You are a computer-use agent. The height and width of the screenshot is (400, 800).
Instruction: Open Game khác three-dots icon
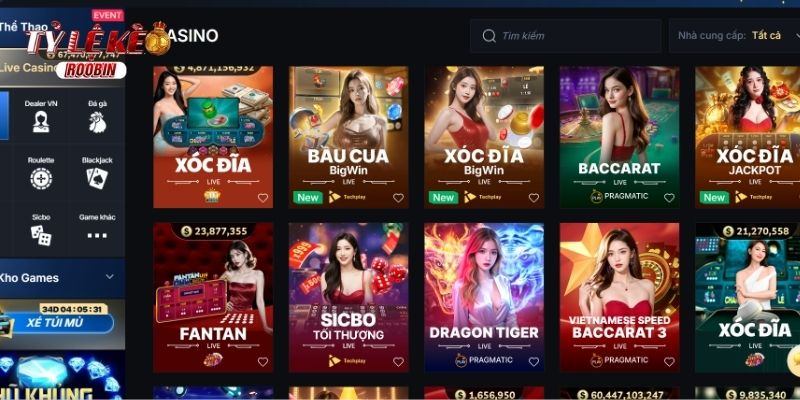tap(97, 235)
